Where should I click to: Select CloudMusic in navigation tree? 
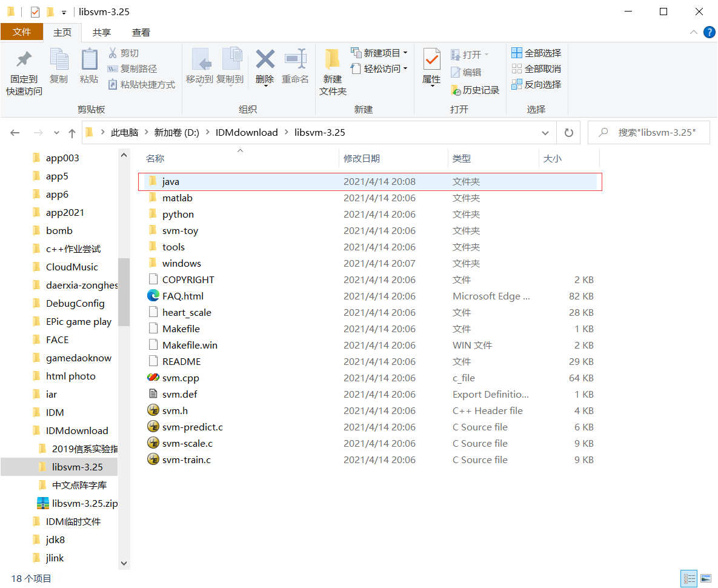coord(72,267)
